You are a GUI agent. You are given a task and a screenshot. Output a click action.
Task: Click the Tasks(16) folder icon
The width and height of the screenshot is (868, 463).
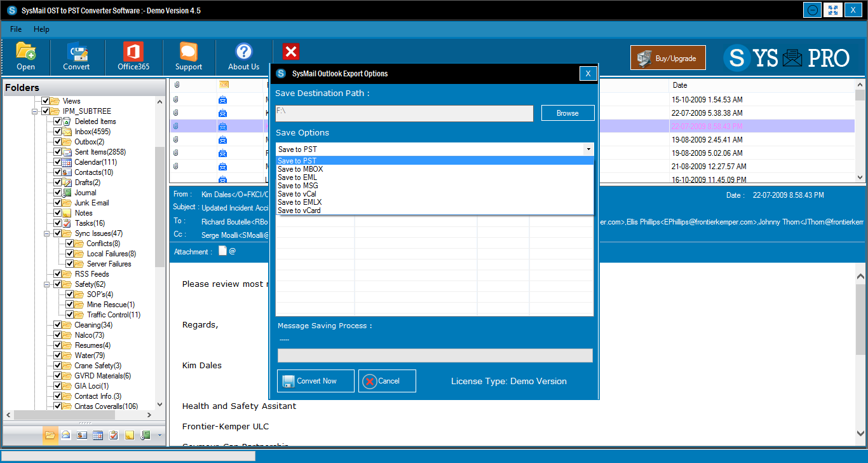(x=67, y=223)
